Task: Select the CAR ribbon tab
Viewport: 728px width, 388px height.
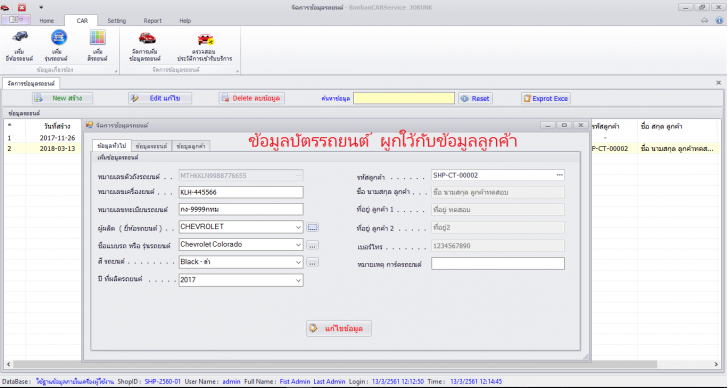Action: pos(82,21)
